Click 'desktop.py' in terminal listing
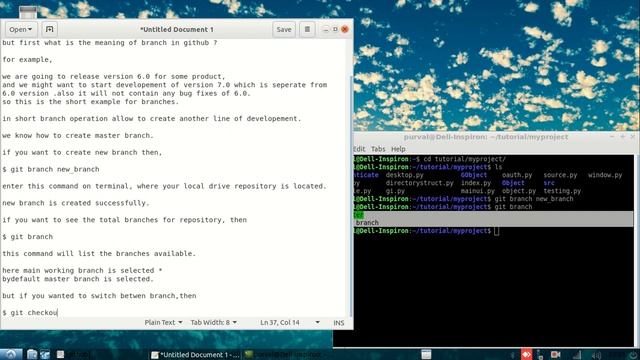Image resolution: width=640 pixels, height=360 pixels. tap(404, 175)
